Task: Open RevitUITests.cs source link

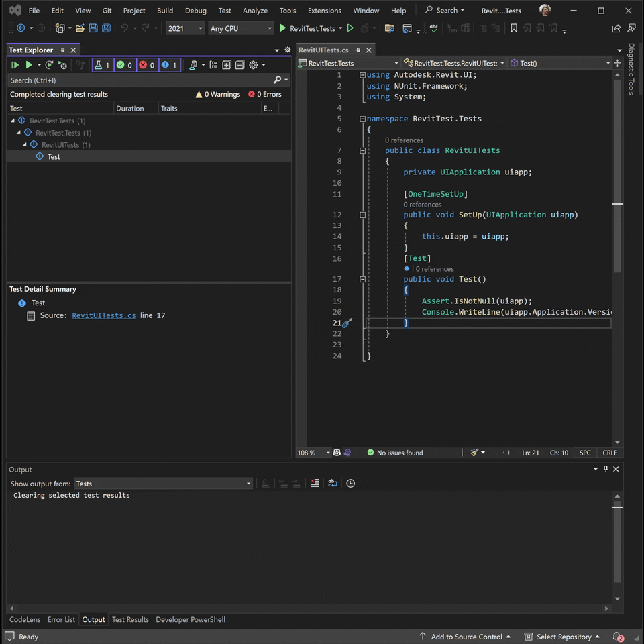Action: [104, 315]
